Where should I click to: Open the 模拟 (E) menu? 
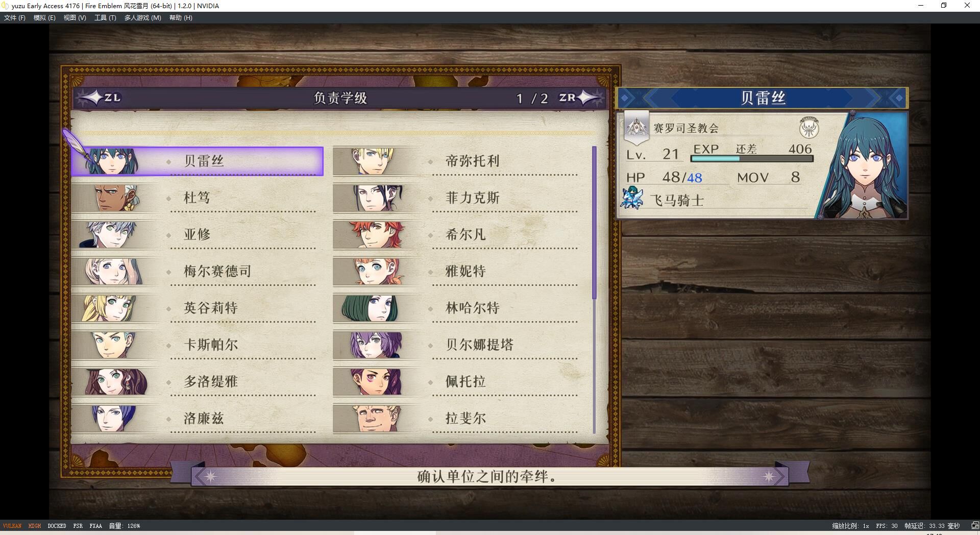(x=44, y=18)
